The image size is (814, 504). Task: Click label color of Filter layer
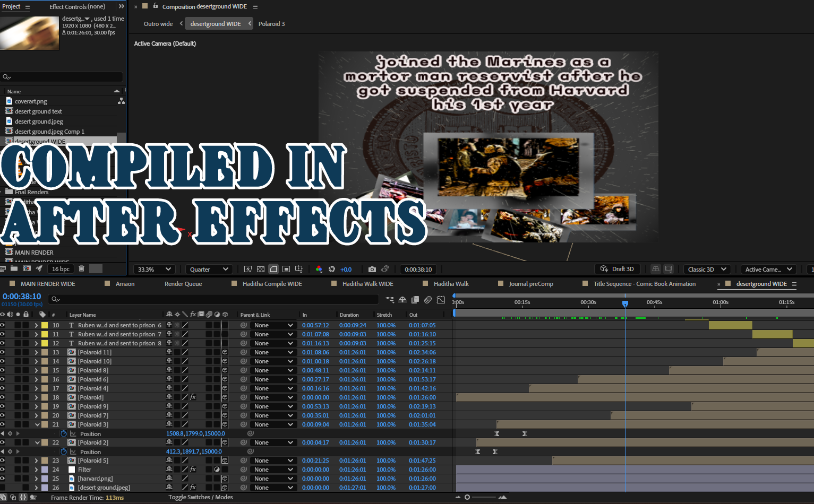pyautogui.click(x=45, y=470)
